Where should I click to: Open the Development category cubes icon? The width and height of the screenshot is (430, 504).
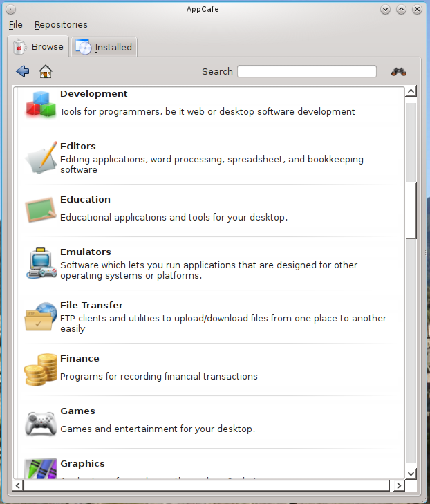tap(41, 104)
